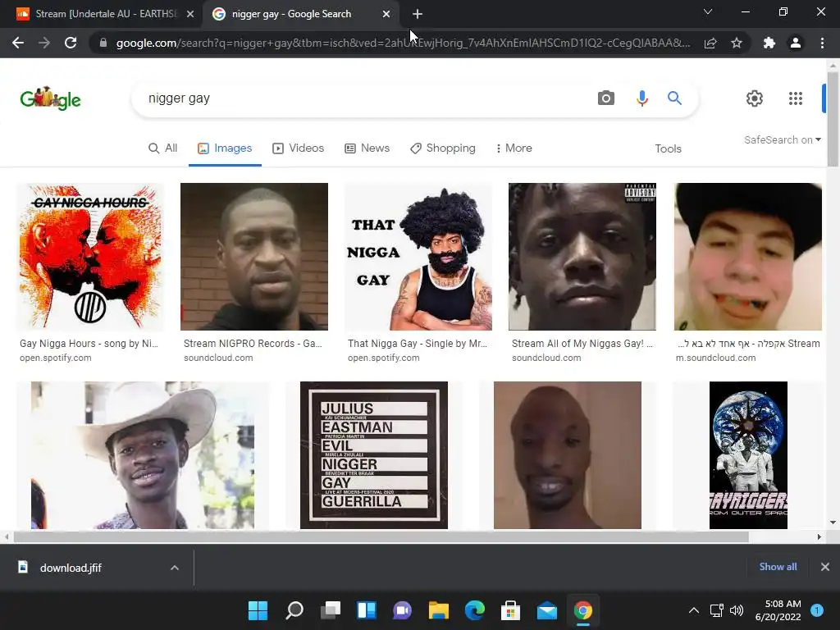Open Microsoft Store from taskbar
Screen dimensions: 840x630
pos(510,610)
